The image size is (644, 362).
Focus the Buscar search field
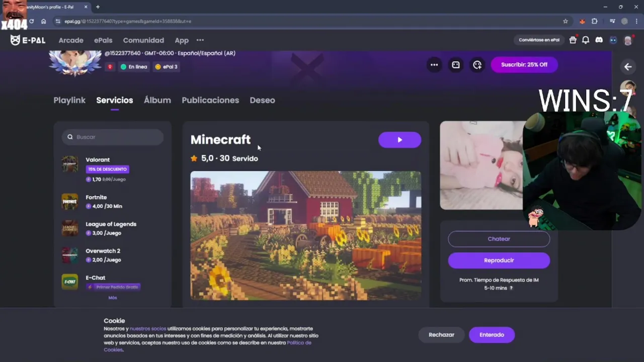113,137
